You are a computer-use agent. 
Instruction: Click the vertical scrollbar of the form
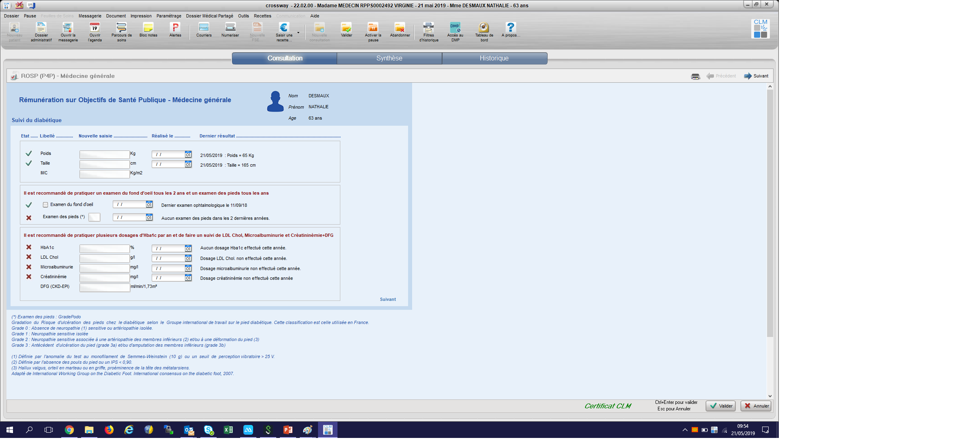pyautogui.click(x=770, y=211)
